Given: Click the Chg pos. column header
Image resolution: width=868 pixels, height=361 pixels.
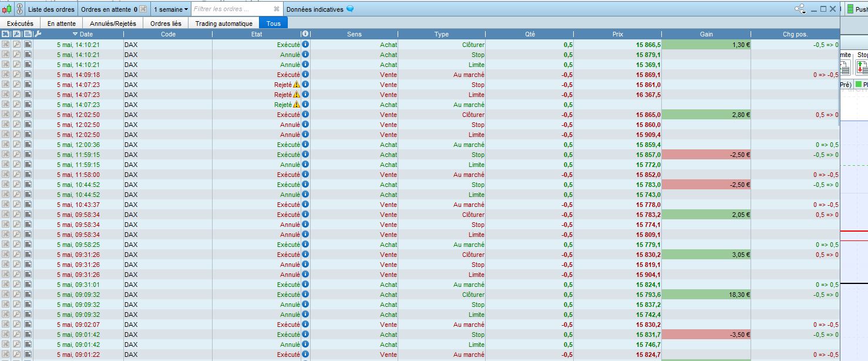Looking at the screenshot, I should coord(795,34).
